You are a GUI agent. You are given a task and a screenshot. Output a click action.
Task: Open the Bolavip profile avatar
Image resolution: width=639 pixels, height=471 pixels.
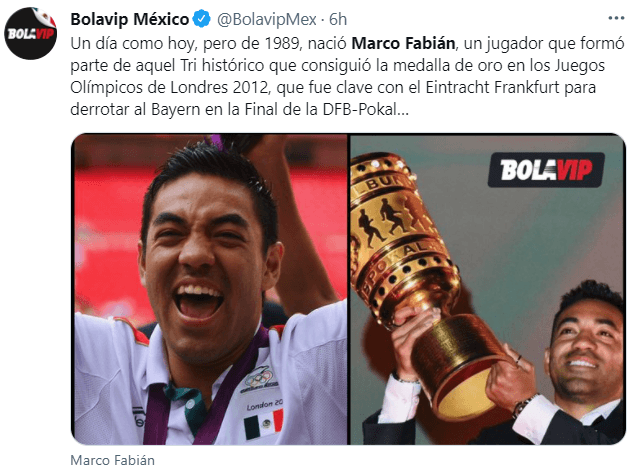pos(31,33)
